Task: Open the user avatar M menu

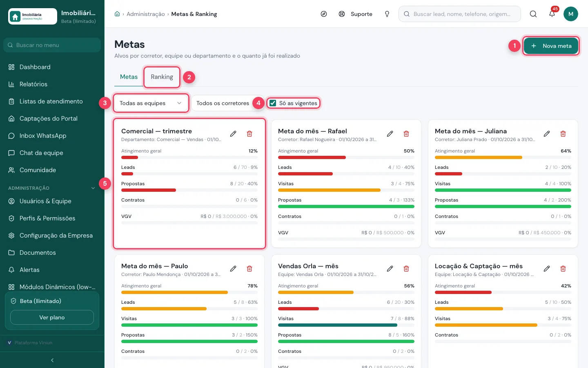Action: click(x=571, y=14)
